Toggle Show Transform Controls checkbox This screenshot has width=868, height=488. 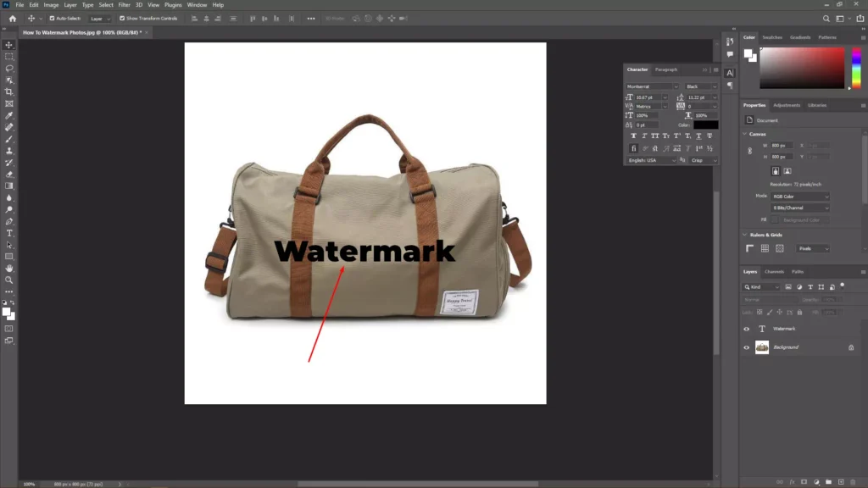[x=122, y=19]
